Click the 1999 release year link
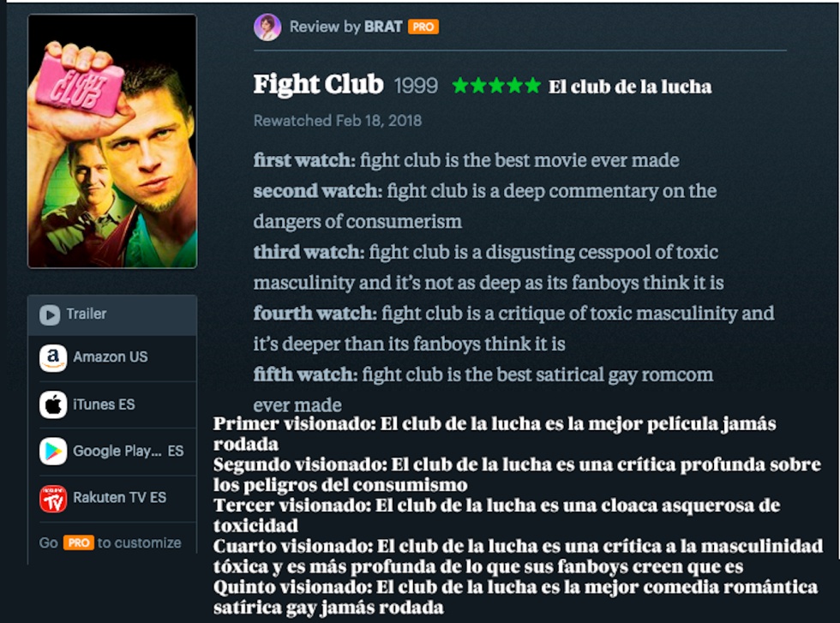The width and height of the screenshot is (840, 623). [x=416, y=86]
